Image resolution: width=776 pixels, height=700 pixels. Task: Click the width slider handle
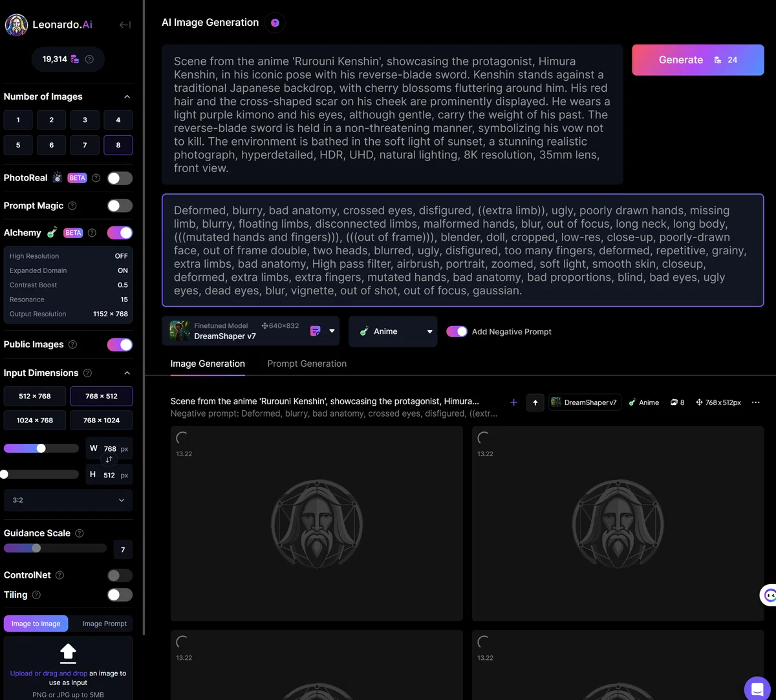pos(41,448)
